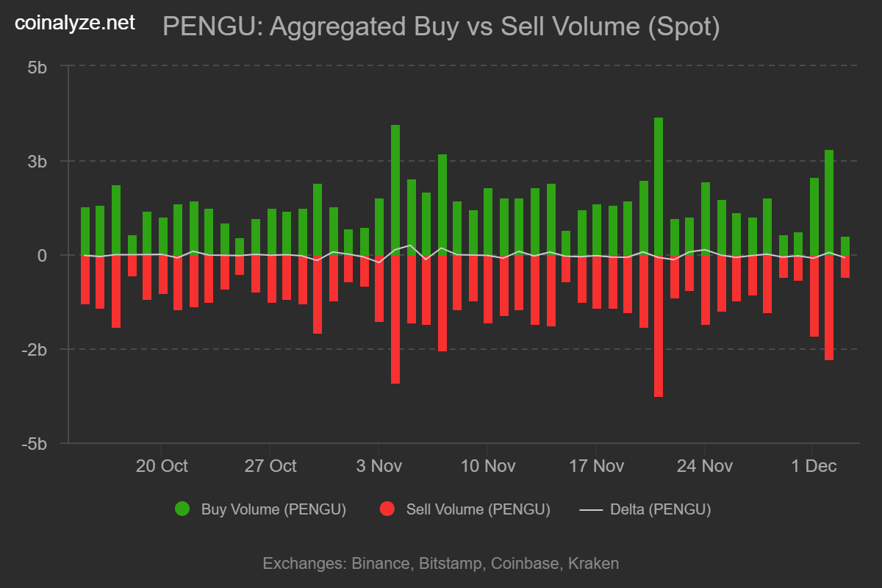The width and height of the screenshot is (882, 588).
Task: Click the coinalyze.net watermark
Action: click(x=76, y=24)
